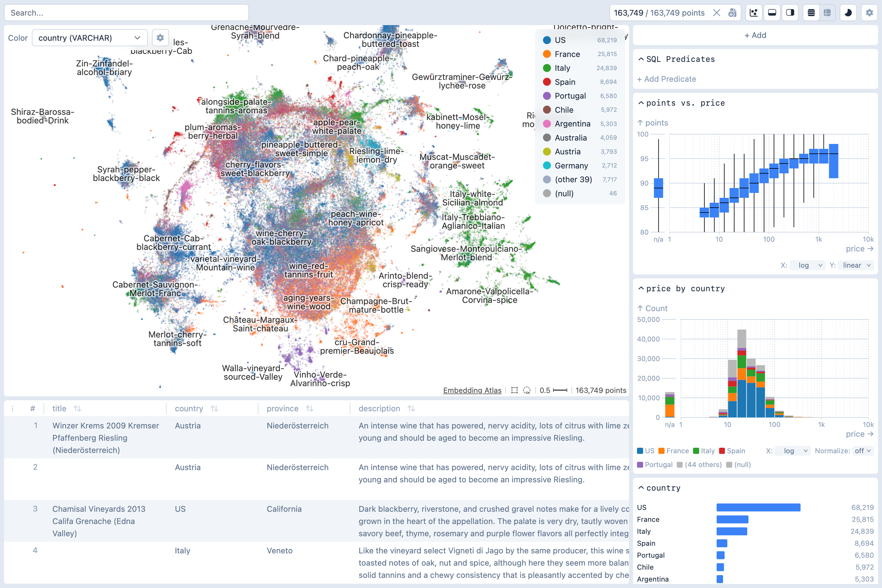Collapse the price by country section
Viewport: 882px width, 588px height.
642,288
